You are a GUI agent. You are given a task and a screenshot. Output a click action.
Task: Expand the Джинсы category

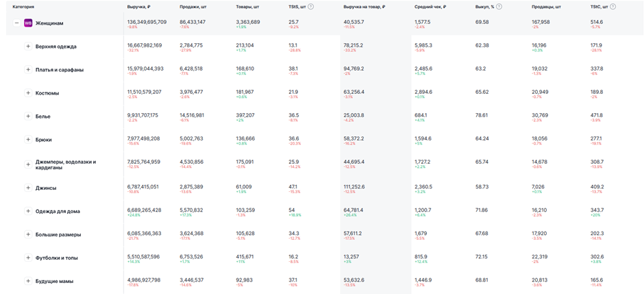(x=28, y=188)
